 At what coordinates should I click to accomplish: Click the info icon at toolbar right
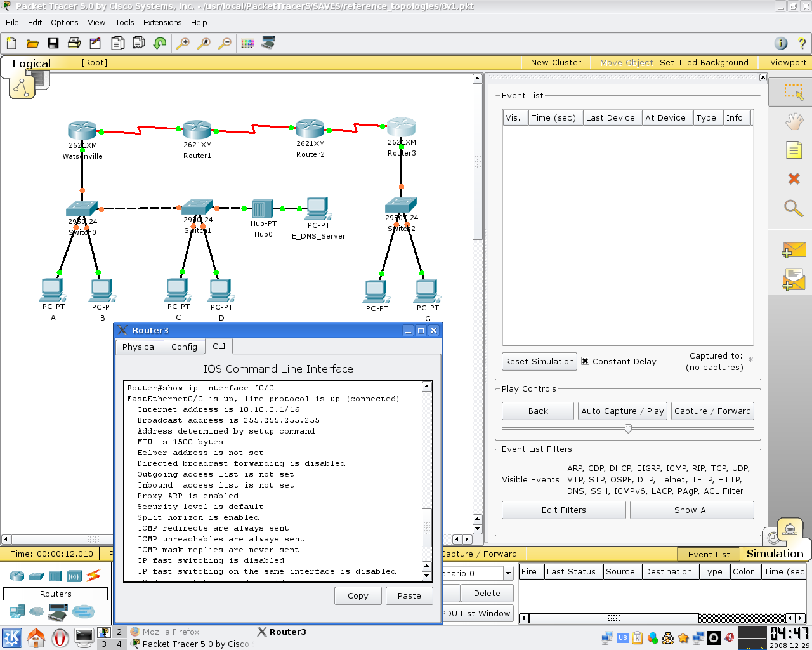[781, 43]
